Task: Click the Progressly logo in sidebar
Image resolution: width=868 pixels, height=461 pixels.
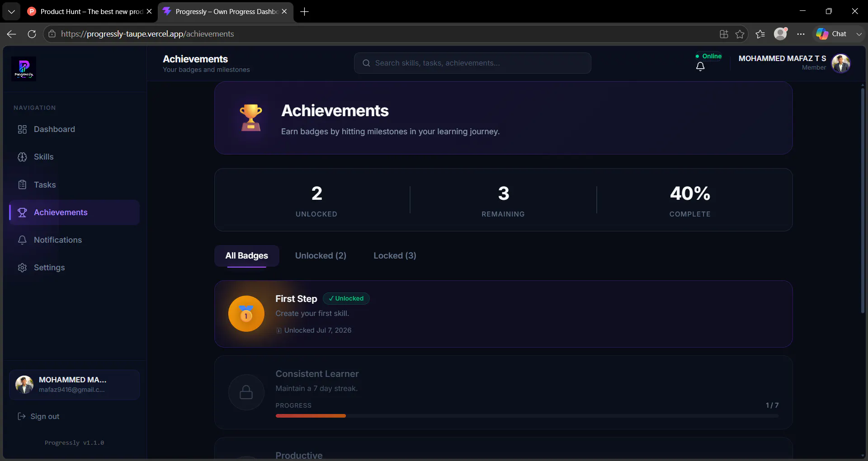Action: pos(24,69)
